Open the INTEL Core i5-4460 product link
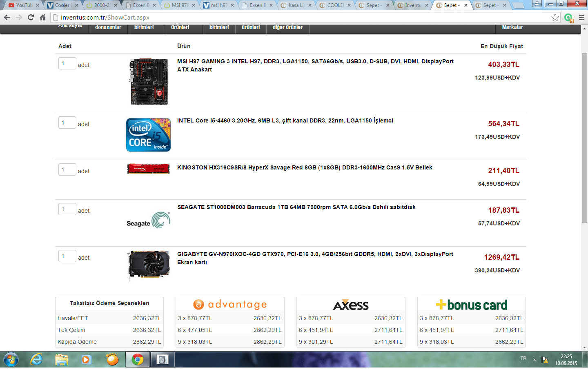This screenshot has width=588, height=392. [285, 120]
